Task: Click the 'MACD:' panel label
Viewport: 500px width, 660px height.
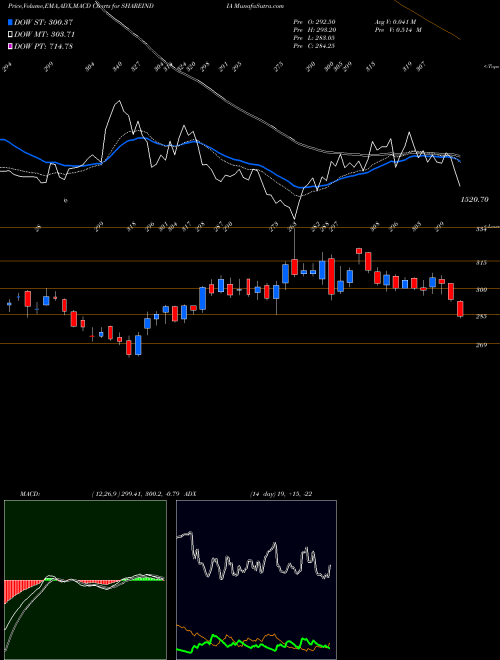Action: [30, 494]
